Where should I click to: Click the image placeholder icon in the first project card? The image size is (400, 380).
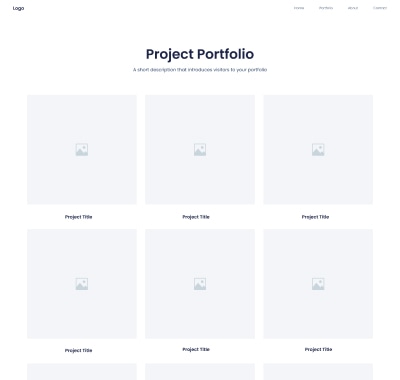82,150
